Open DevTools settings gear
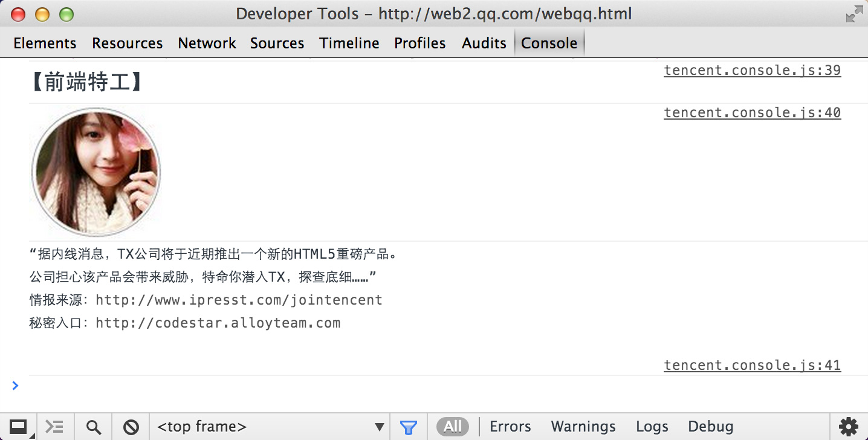Viewport: 868px width, 440px height. point(849,427)
